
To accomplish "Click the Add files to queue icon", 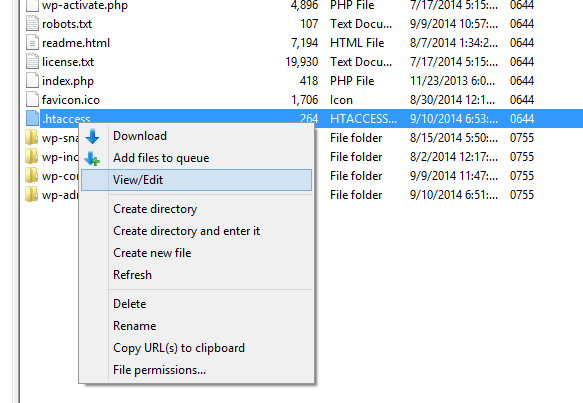I will [92, 159].
